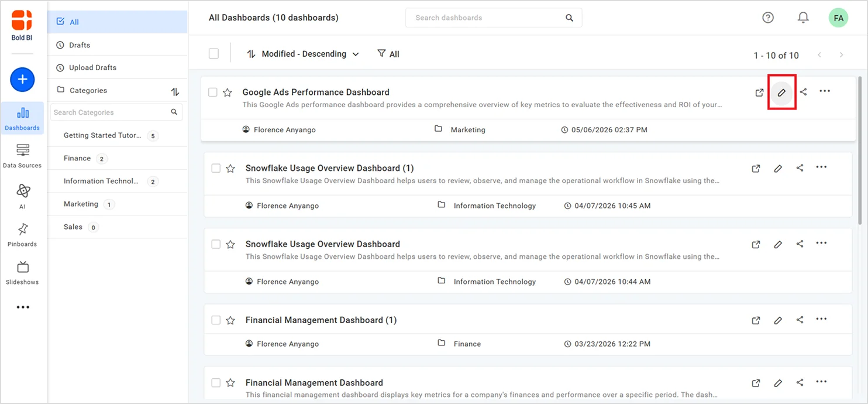Open Google Ads Performance Dashboard in new tab
Viewport: 868px width, 404px height.
pos(759,92)
